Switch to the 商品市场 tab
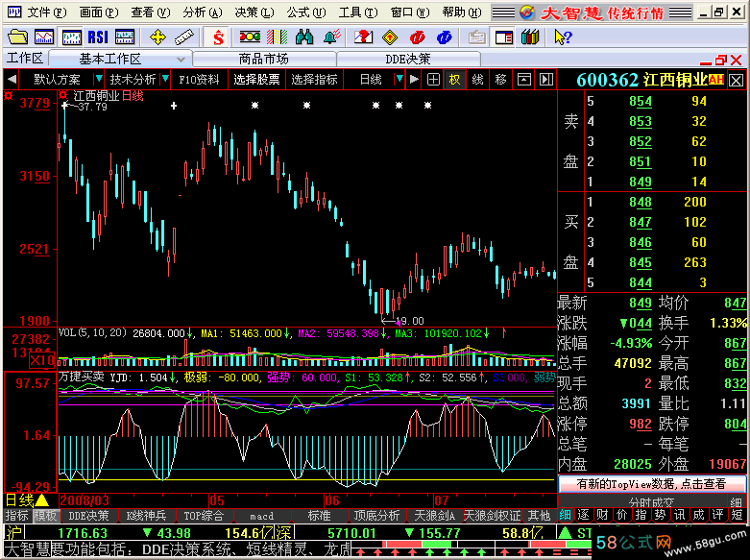750x560 pixels. click(264, 60)
